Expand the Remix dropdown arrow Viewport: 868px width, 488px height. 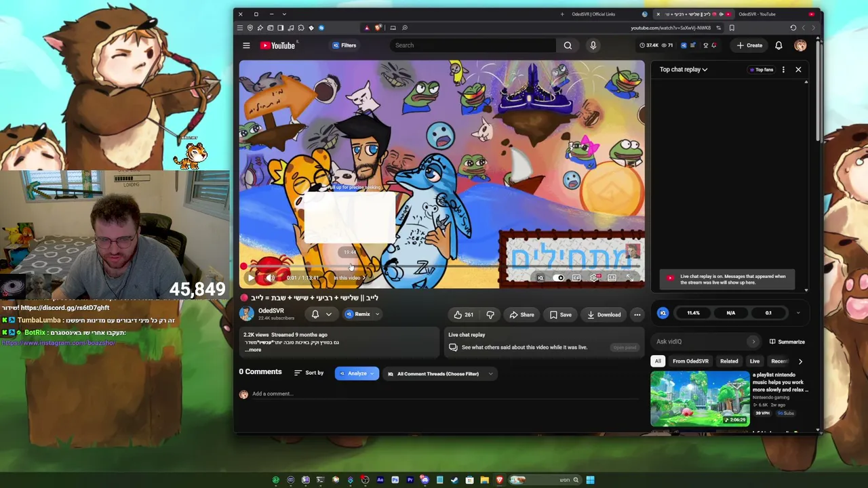(x=378, y=314)
